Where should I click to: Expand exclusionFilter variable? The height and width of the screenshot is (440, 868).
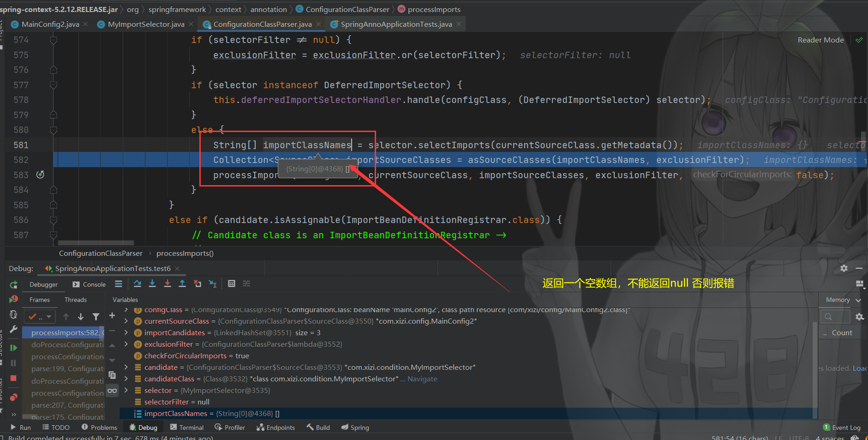tap(126, 344)
